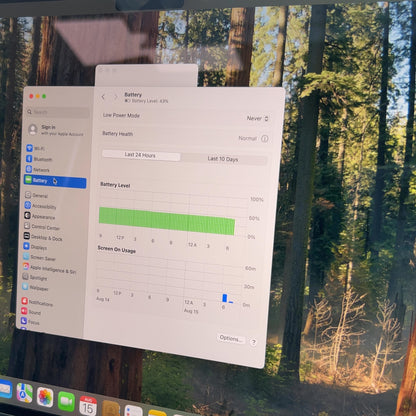Open Bluetooth settings in the sidebar

39,159
